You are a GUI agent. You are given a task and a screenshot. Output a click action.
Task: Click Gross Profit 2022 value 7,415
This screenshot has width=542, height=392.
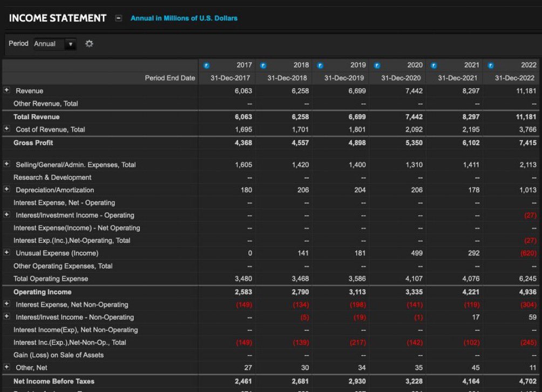pyautogui.click(x=528, y=143)
